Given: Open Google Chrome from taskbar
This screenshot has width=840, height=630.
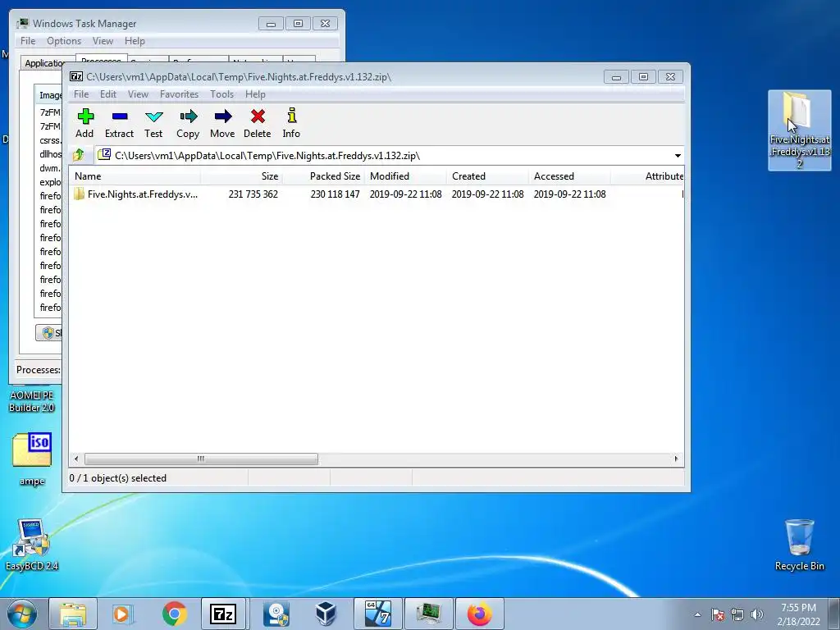Looking at the screenshot, I should pos(174,614).
